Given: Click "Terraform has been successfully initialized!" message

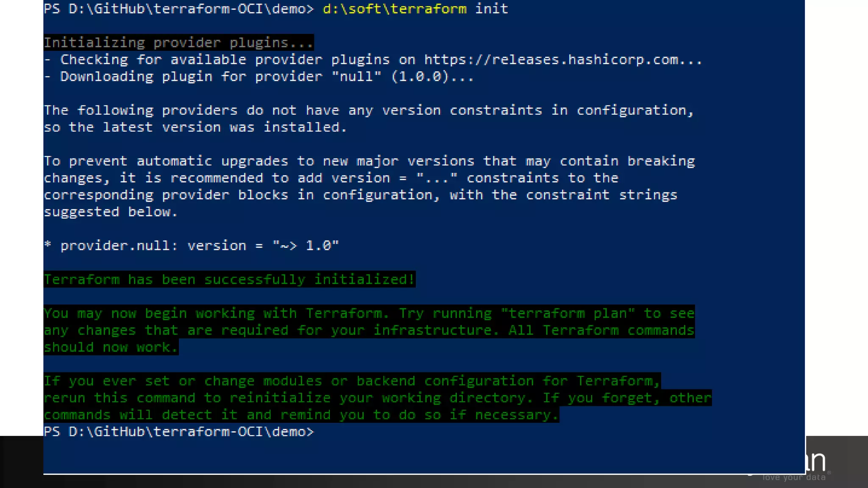Looking at the screenshot, I should [229, 280].
